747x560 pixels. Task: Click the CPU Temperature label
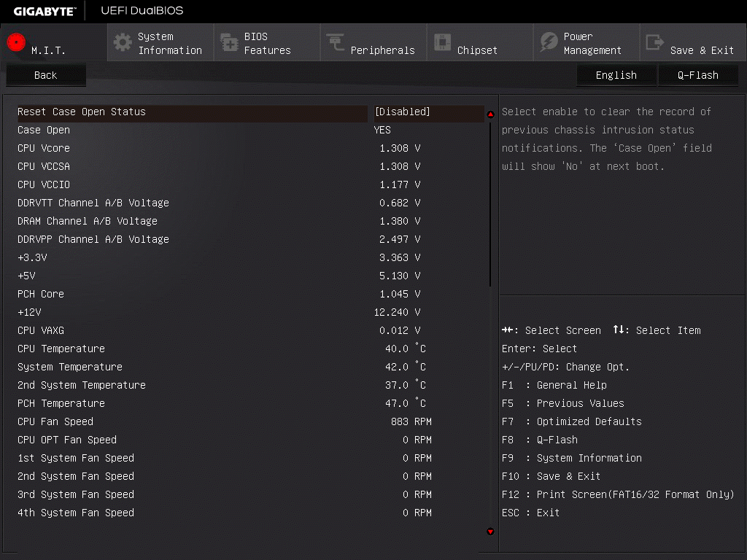61,349
